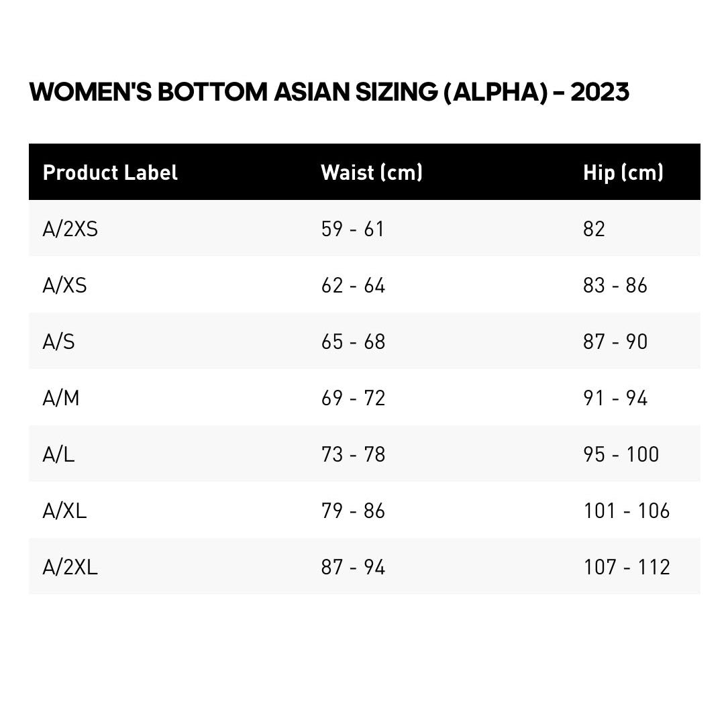Screen dimensions: 728x728
Task: Click the 62 - 64 waist value
Action: [x=353, y=286]
